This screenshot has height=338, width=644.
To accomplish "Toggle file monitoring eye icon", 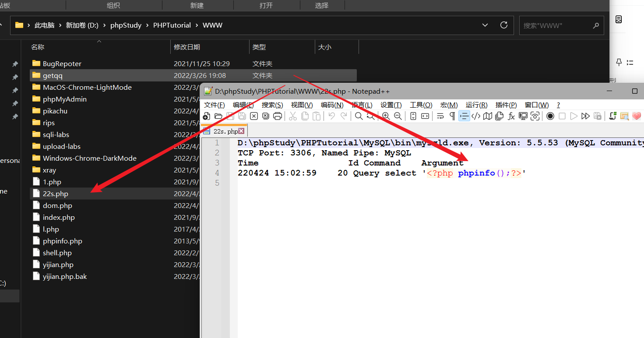I will pos(535,116).
